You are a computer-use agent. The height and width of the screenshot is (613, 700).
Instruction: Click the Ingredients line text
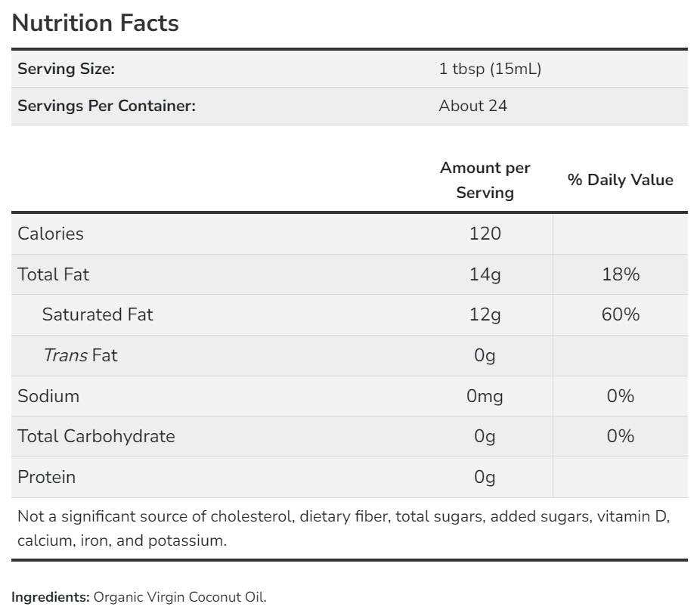click(x=139, y=597)
